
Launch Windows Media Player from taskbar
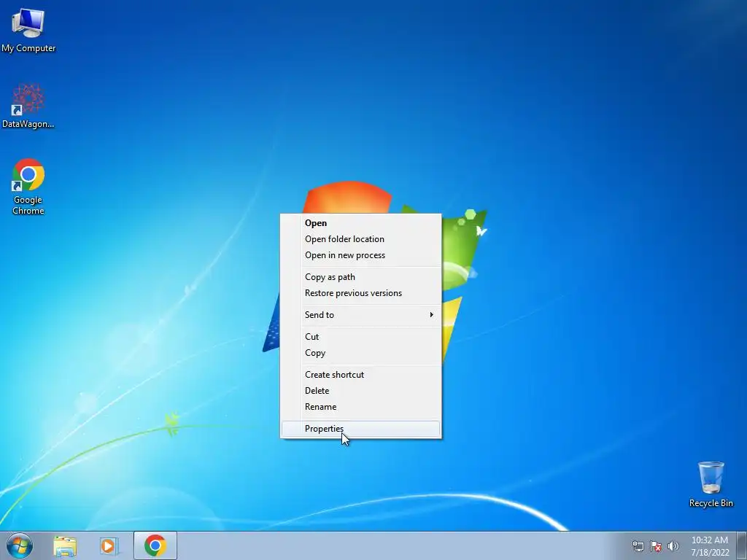tap(109, 545)
